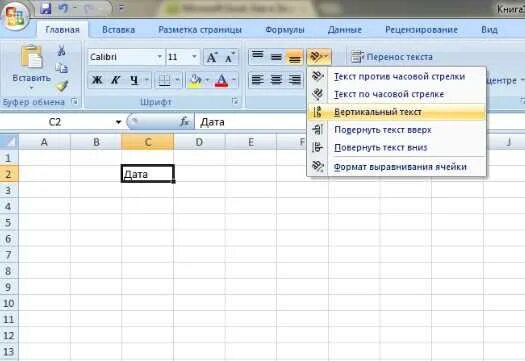Increase font size with the large A
This screenshot has width=525, height=361.
pos(212,57)
